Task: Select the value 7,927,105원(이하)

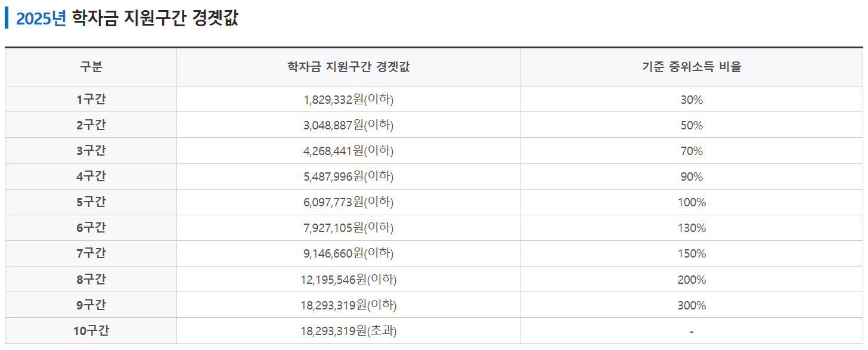Action: tap(348, 228)
